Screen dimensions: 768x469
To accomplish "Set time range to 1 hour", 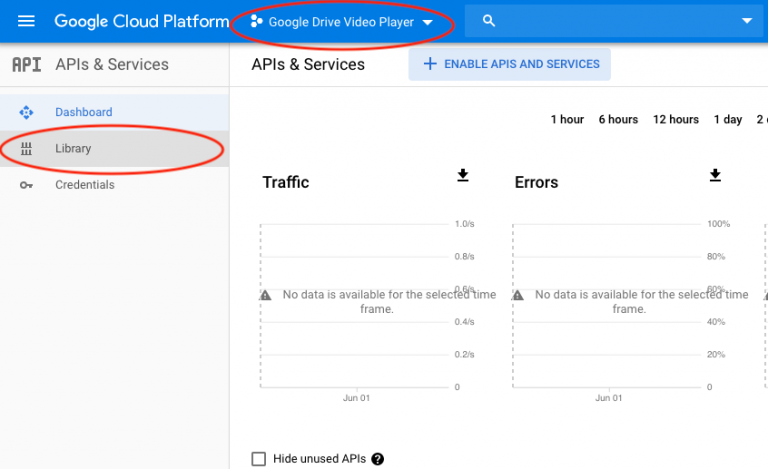I will (567, 120).
